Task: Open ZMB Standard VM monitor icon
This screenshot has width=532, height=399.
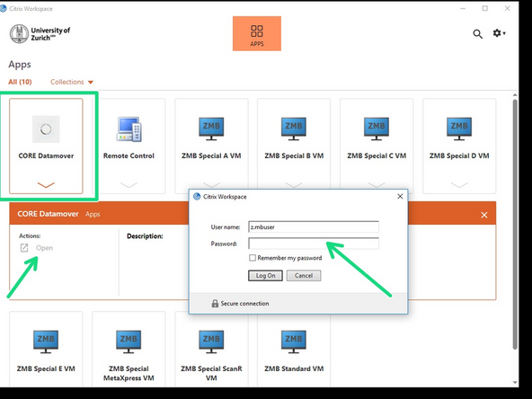Action: pyautogui.click(x=294, y=341)
